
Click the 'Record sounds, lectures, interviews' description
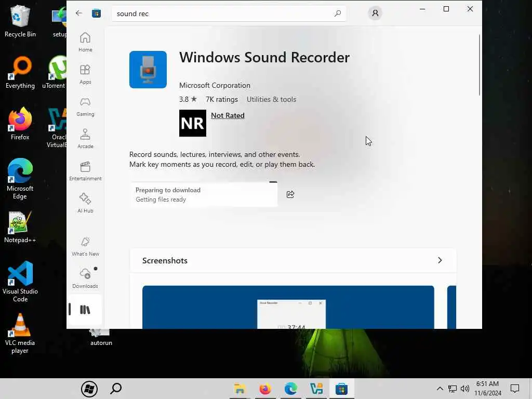tap(222, 159)
